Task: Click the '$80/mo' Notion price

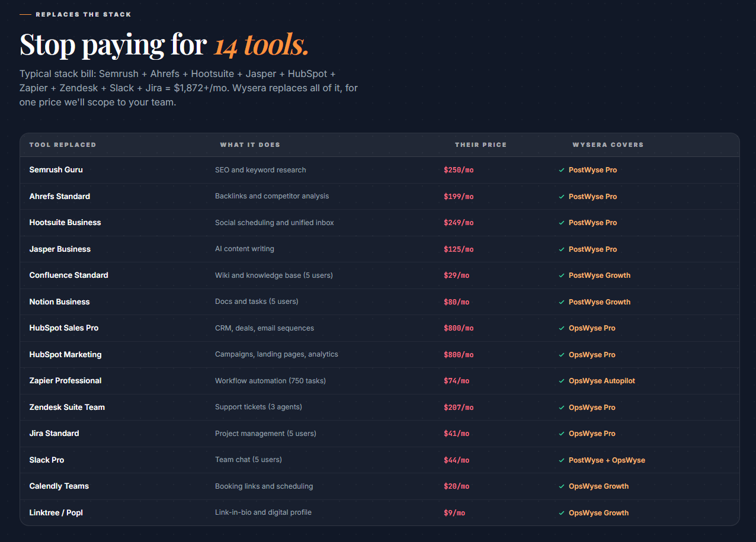Action: (456, 302)
